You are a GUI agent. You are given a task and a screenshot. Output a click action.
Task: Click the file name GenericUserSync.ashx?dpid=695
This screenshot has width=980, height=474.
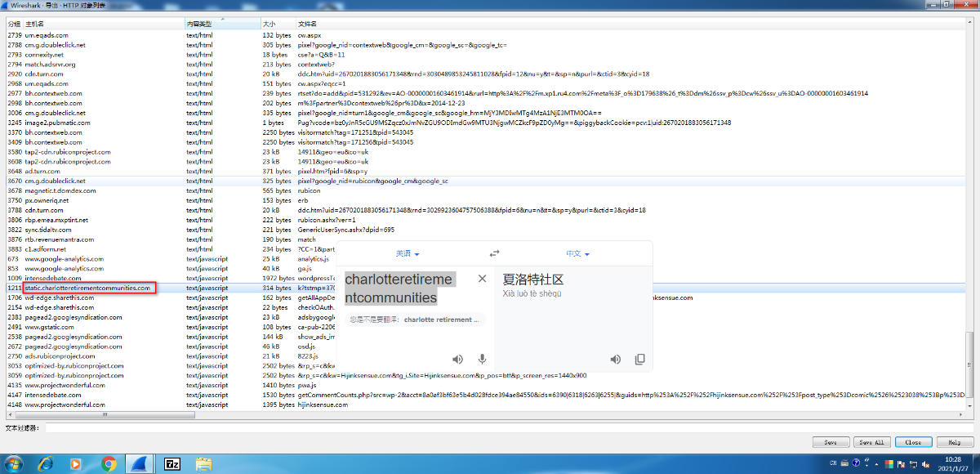(345, 230)
